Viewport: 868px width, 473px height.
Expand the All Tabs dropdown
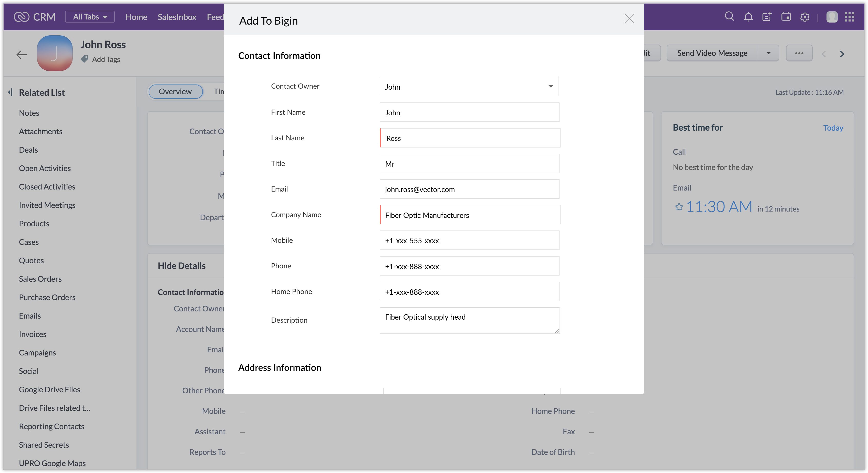click(x=90, y=17)
